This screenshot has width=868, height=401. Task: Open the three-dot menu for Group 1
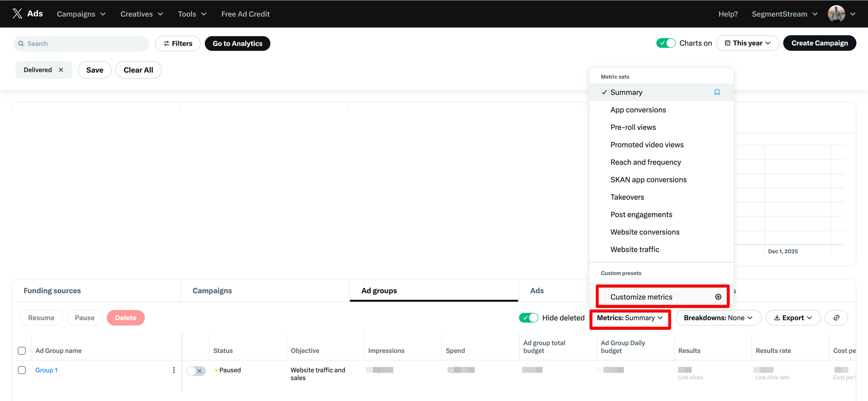tap(174, 370)
